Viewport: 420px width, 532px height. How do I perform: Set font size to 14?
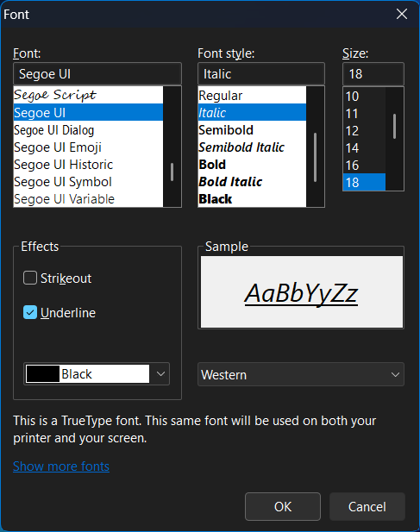pos(364,148)
